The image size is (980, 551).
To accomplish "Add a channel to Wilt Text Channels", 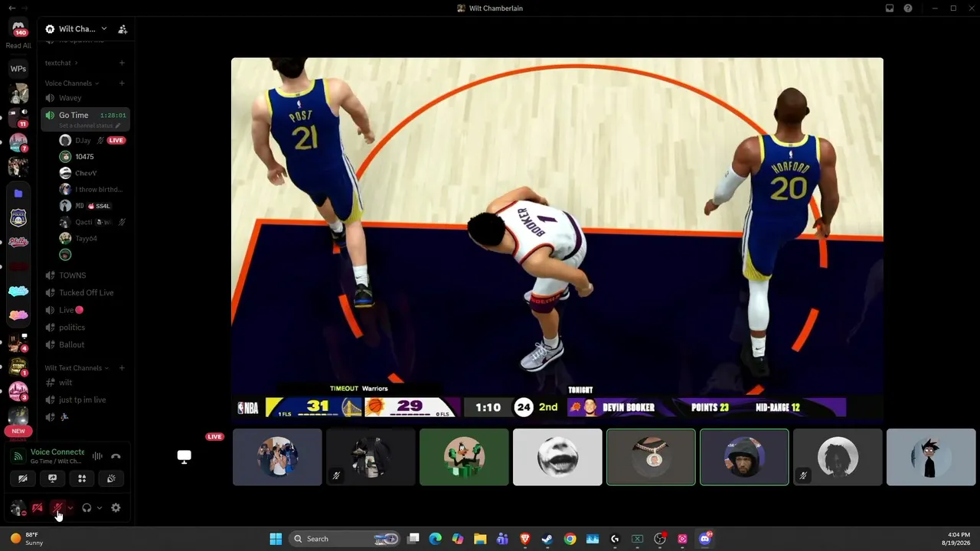I will pyautogui.click(x=122, y=368).
